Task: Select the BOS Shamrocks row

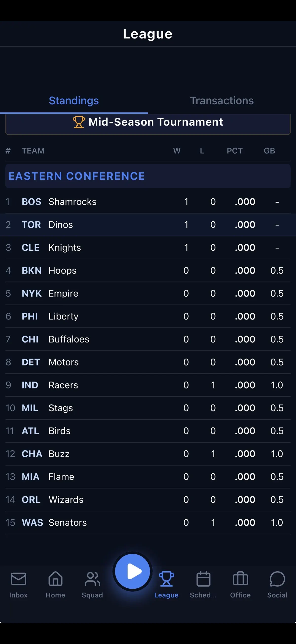Action: tap(148, 202)
